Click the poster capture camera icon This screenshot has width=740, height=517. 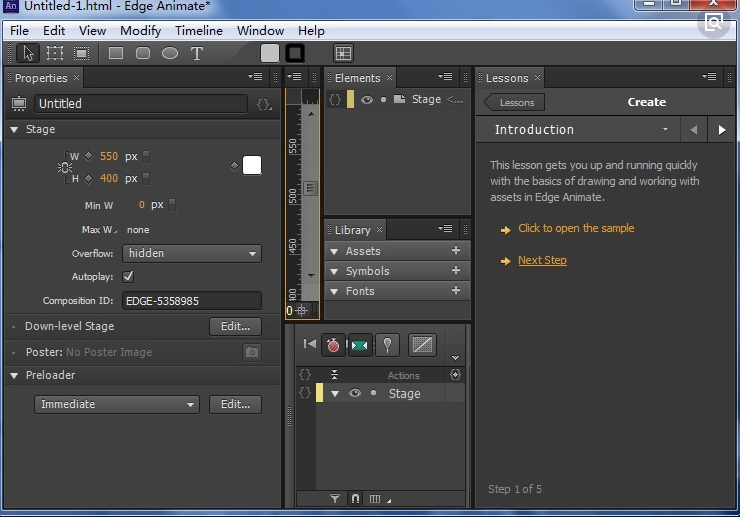point(252,352)
